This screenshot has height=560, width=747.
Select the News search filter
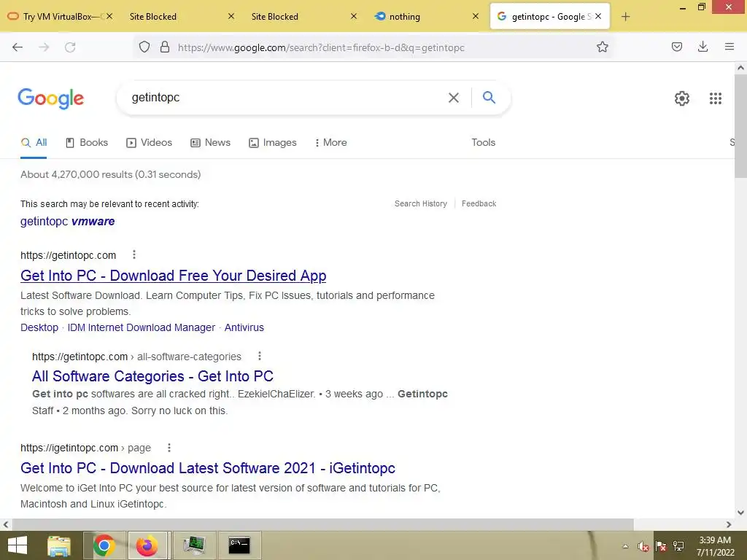coord(211,142)
